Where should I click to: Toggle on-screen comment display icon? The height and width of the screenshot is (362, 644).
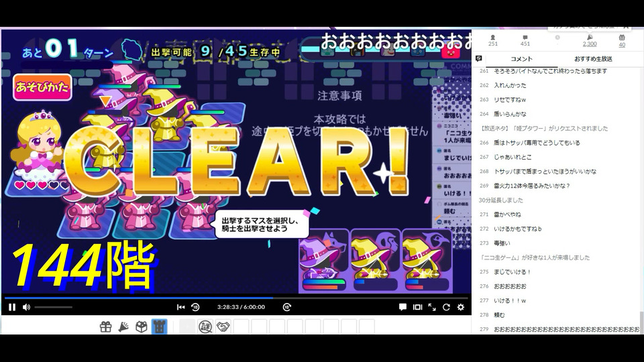tap(402, 307)
